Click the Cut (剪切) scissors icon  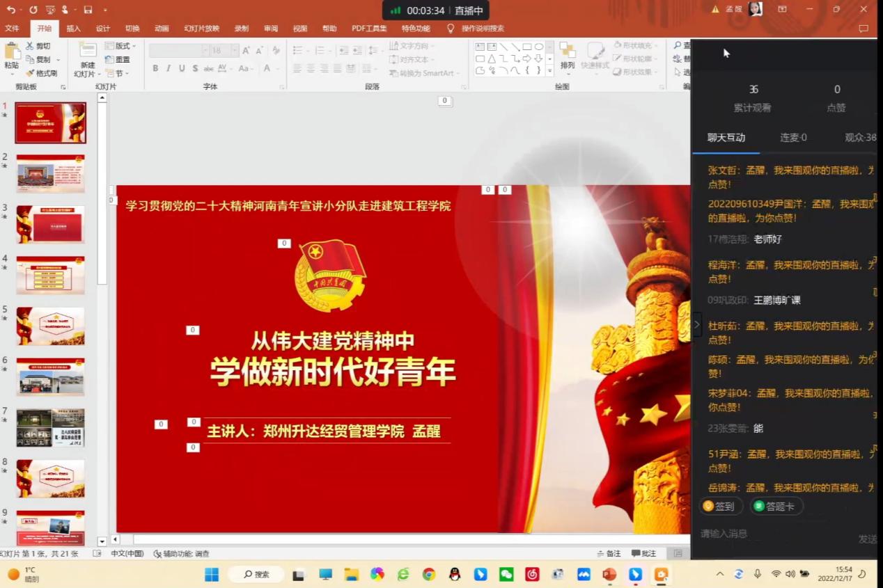click(31, 46)
